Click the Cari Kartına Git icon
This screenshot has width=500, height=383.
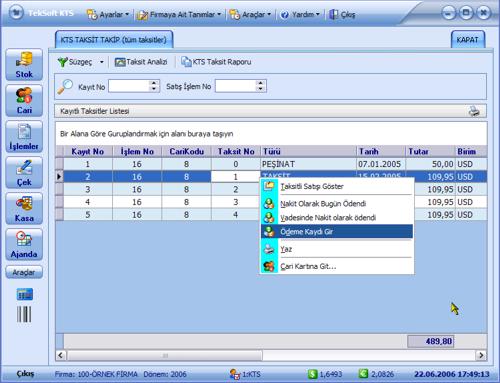269,266
